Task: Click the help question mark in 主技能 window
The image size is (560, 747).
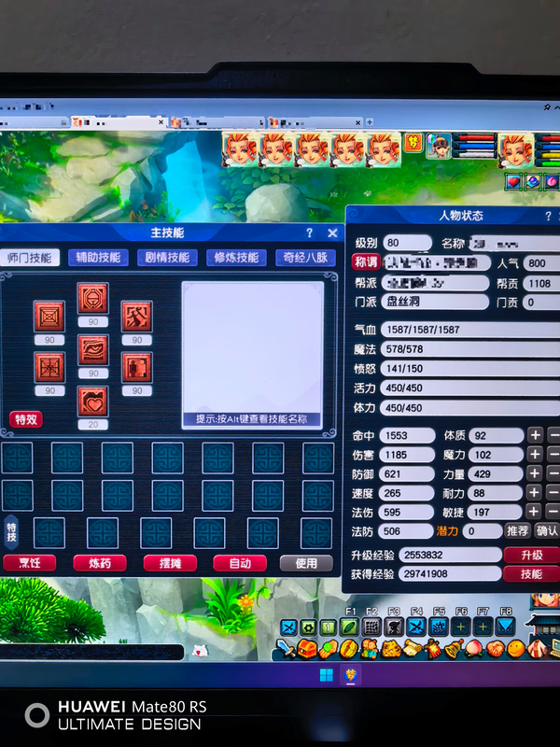Action: click(x=310, y=233)
